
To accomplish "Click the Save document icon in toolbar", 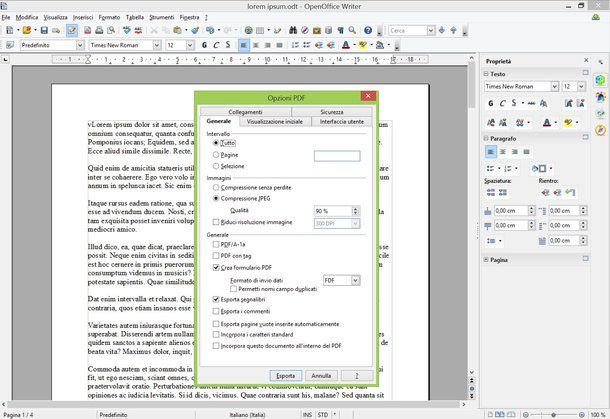I will click(44, 30).
